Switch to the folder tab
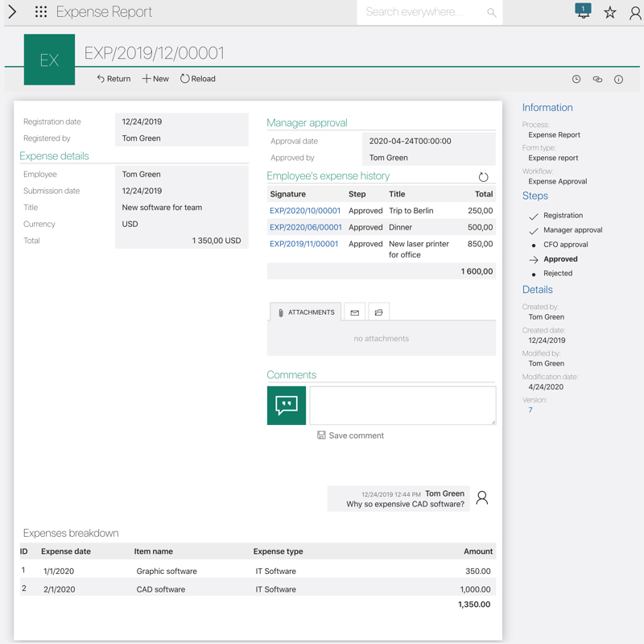Viewport: 644px width, 644px height. point(378,312)
